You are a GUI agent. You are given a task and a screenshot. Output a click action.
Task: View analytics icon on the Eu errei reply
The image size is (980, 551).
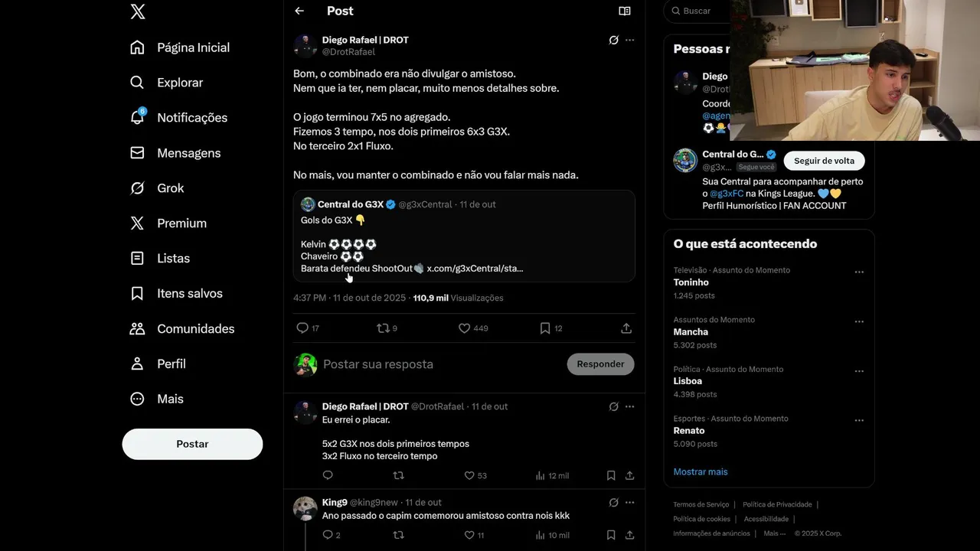pos(539,475)
